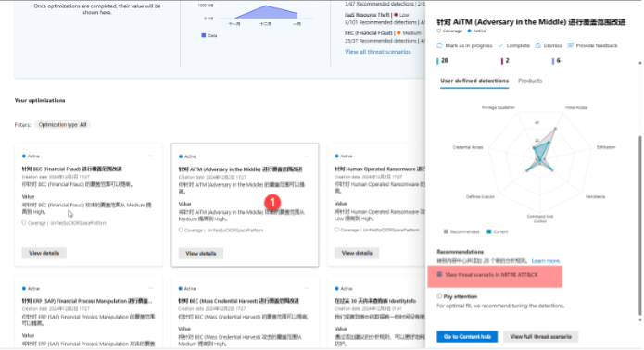
Task: Click the side panel Coverage tag icon
Action: click(438, 31)
